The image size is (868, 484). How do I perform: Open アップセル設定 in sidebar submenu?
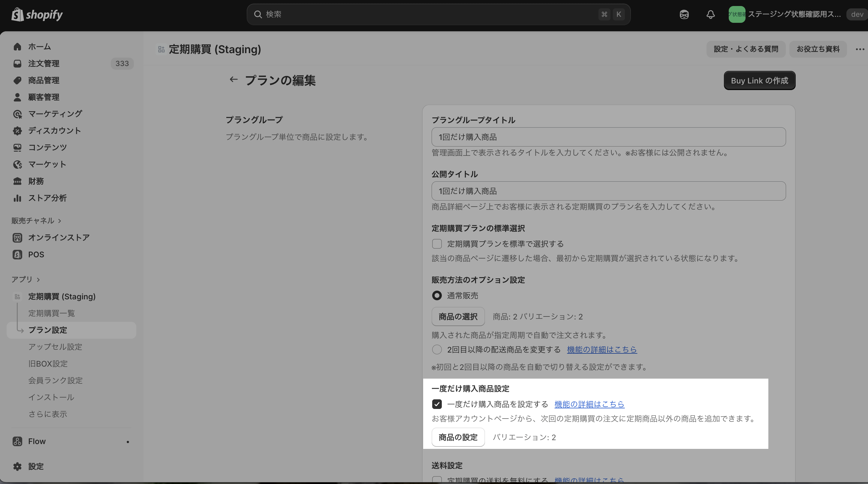point(55,347)
